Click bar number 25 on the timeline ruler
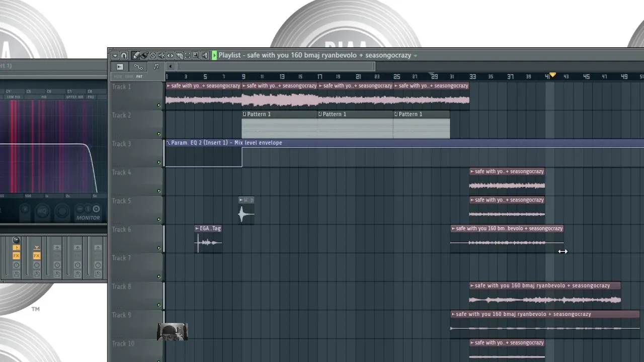The height and width of the screenshot is (362, 644). [x=397, y=76]
